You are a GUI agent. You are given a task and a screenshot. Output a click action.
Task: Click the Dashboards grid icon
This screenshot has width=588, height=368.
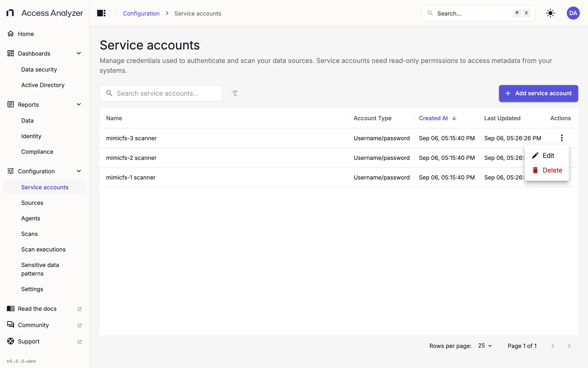10,53
